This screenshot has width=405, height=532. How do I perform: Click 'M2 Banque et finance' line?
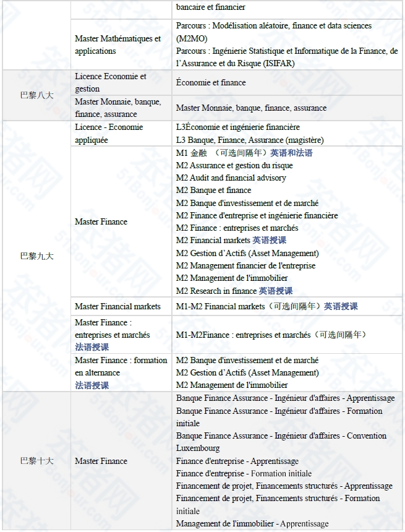click(x=213, y=191)
